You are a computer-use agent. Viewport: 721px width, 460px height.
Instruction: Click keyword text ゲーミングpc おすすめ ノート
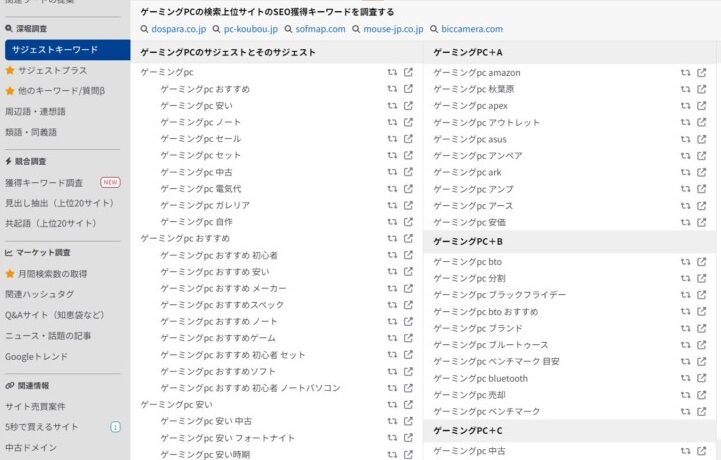pyautogui.click(x=219, y=322)
